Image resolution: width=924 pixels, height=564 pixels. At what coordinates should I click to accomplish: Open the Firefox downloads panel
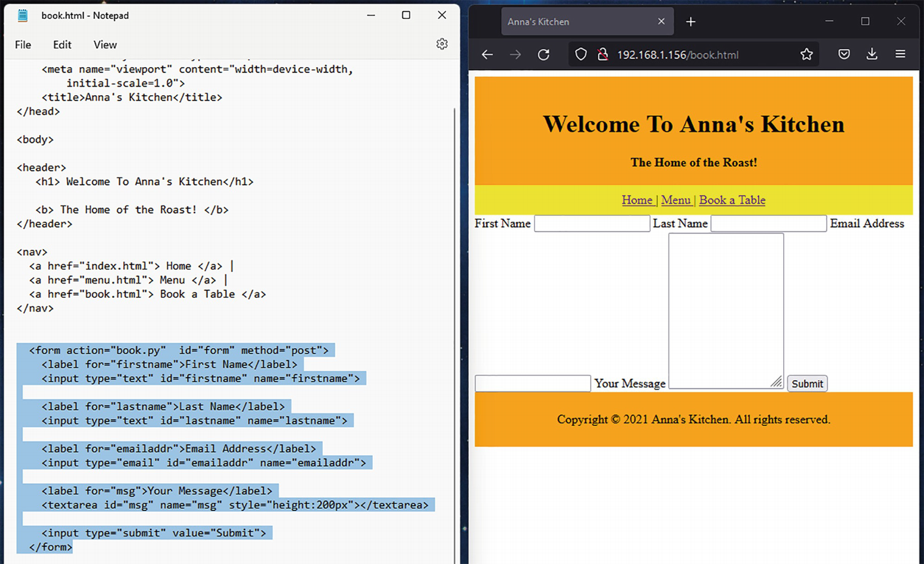click(872, 55)
